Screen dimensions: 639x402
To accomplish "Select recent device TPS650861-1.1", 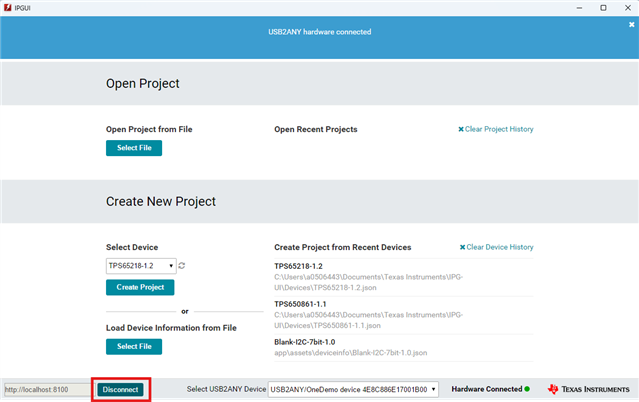I will [x=300, y=304].
